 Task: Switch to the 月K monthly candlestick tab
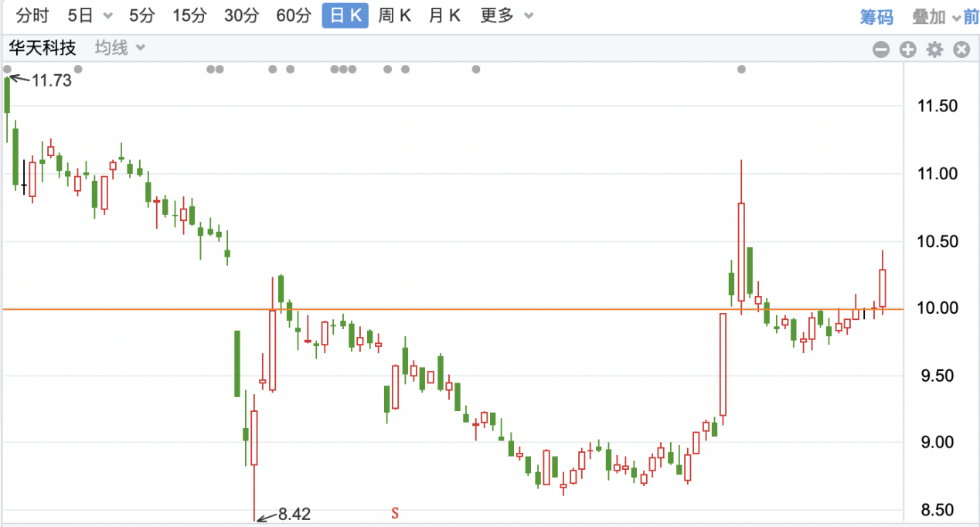pyautogui.click(x=444, y=14)
